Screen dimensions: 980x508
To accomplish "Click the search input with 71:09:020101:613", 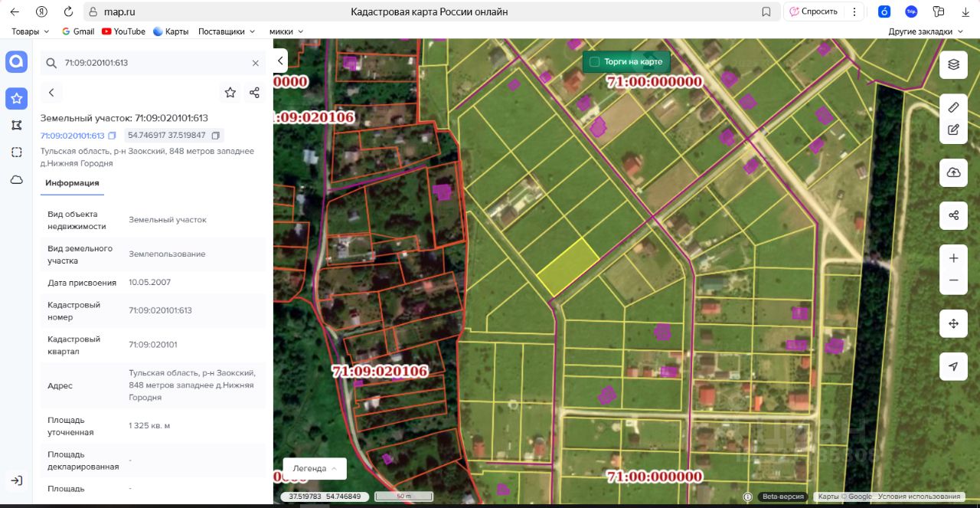I will (153, 63).
